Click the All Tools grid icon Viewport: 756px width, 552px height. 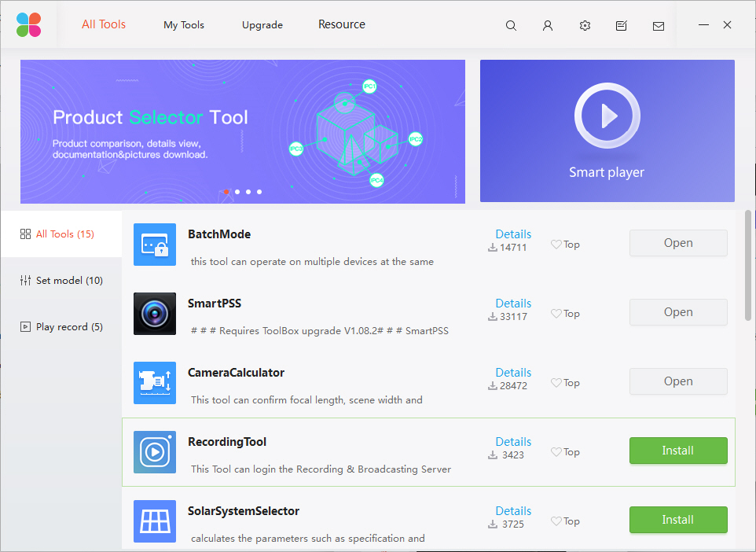[x=26, y=234]
